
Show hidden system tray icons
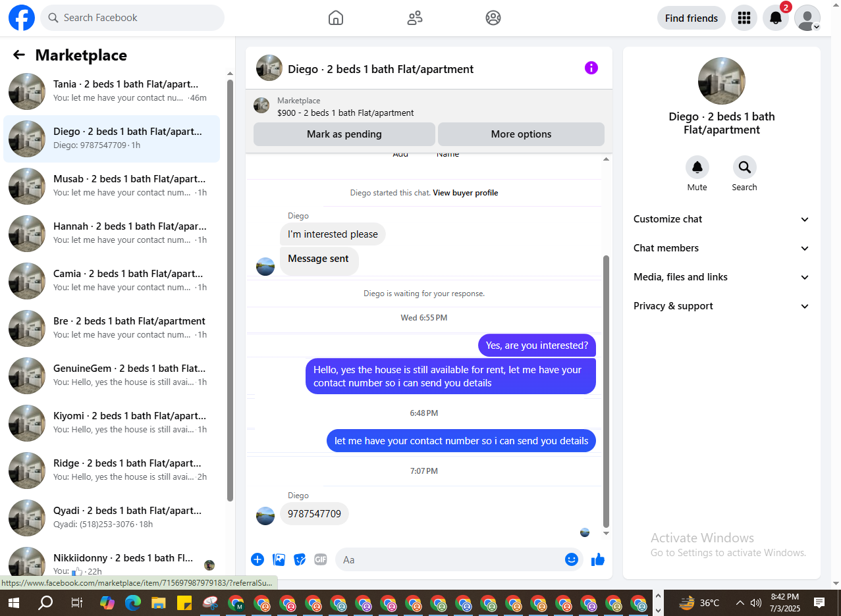pyautogui.click(x=740, y=603)
